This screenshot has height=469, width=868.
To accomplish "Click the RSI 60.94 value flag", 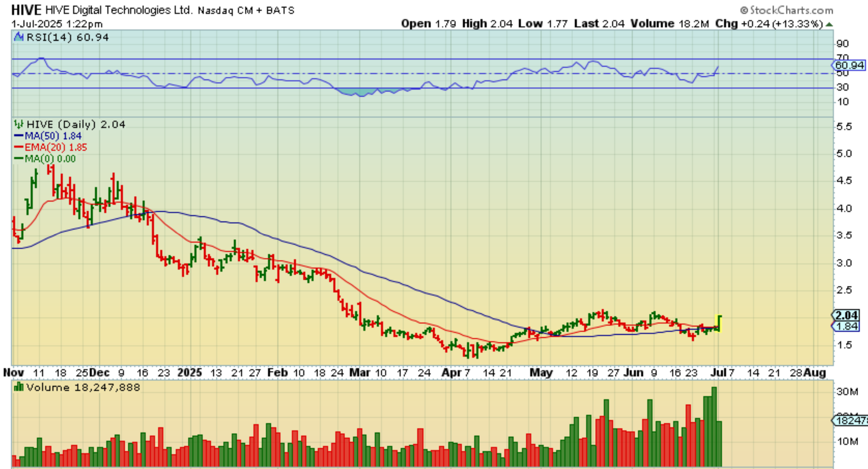I will pos(849,65).
